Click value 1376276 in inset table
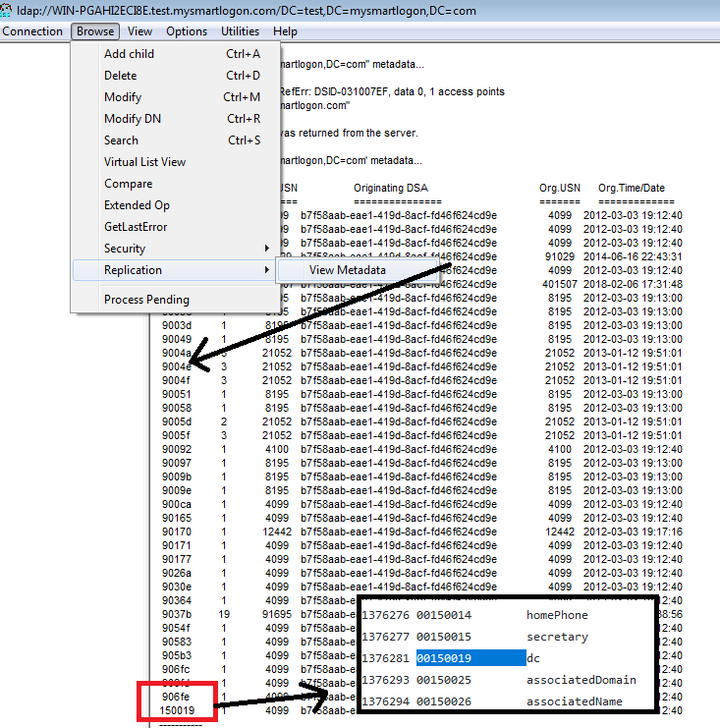Screen dimensions: 720x728 pyautogui.click(x=385, y=615)
